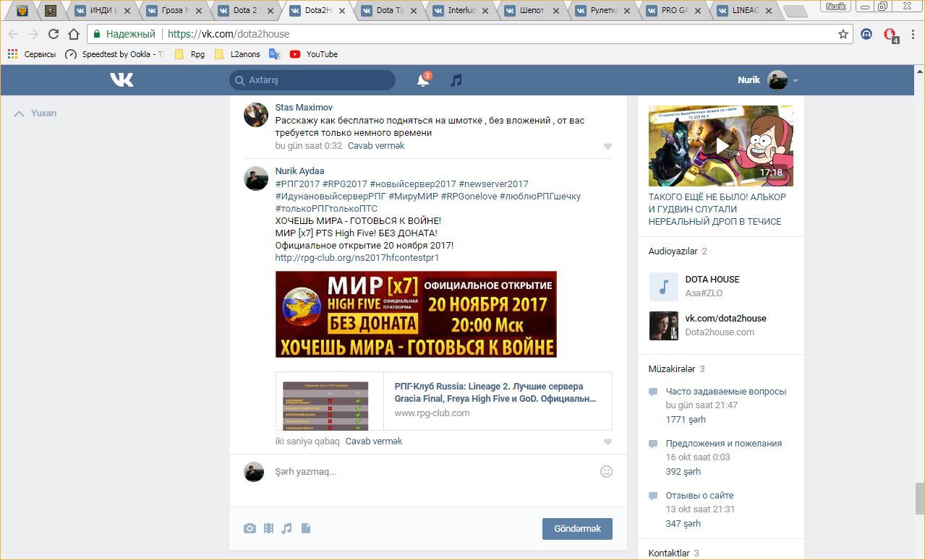Open the emoji smiley picker

606,472
